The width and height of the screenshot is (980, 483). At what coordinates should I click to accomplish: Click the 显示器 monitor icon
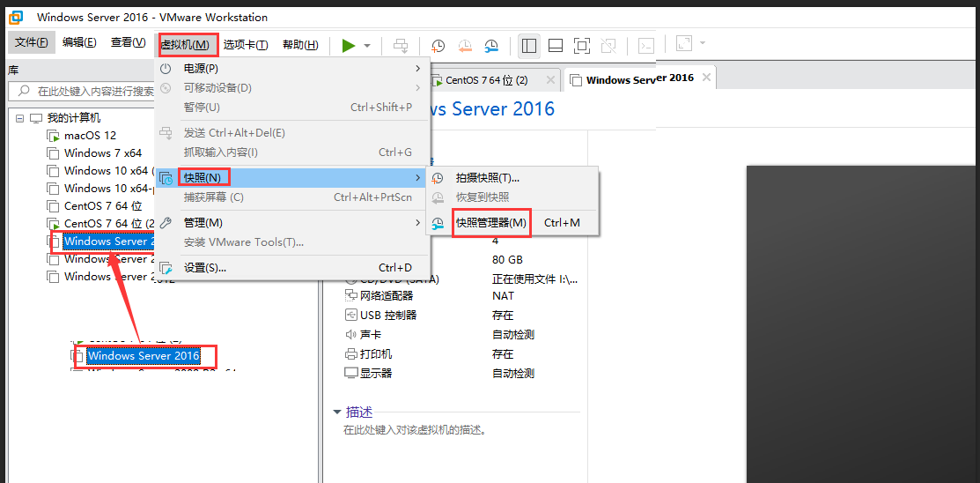(x=350, y=374)
